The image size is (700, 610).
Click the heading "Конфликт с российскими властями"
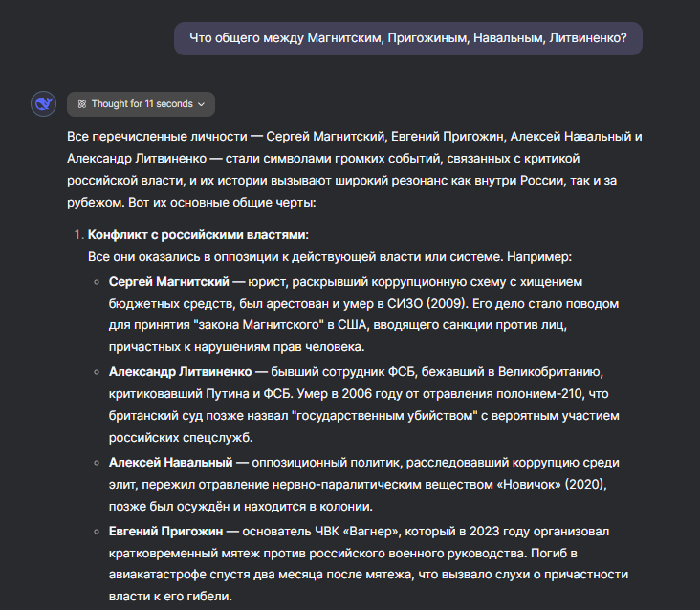(198, 235)
